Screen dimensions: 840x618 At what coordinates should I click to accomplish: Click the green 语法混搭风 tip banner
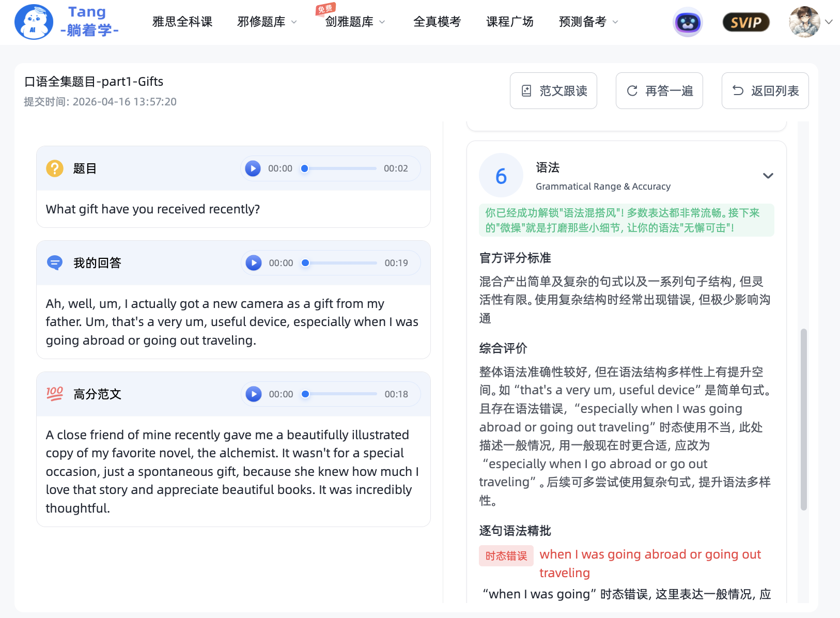coord(627,220)
